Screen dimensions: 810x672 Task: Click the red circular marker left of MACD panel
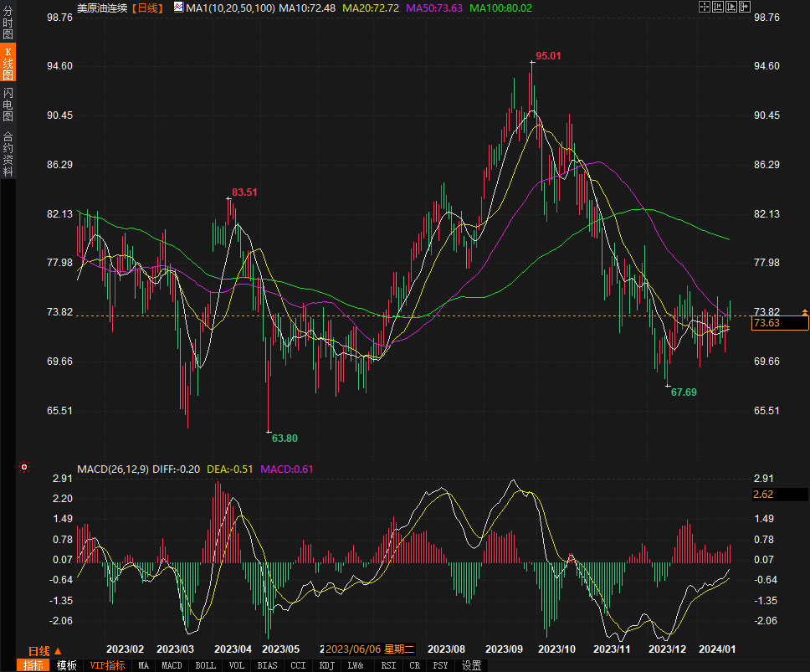[24, 467]
